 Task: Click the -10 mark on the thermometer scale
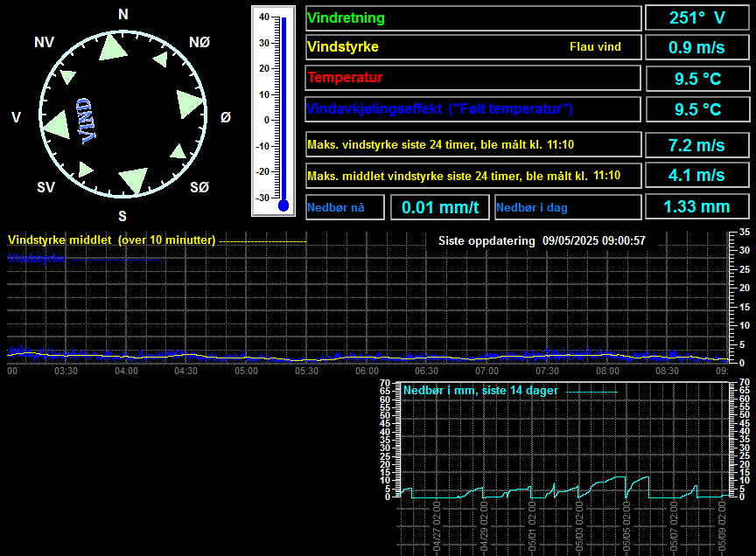(262, 146)
